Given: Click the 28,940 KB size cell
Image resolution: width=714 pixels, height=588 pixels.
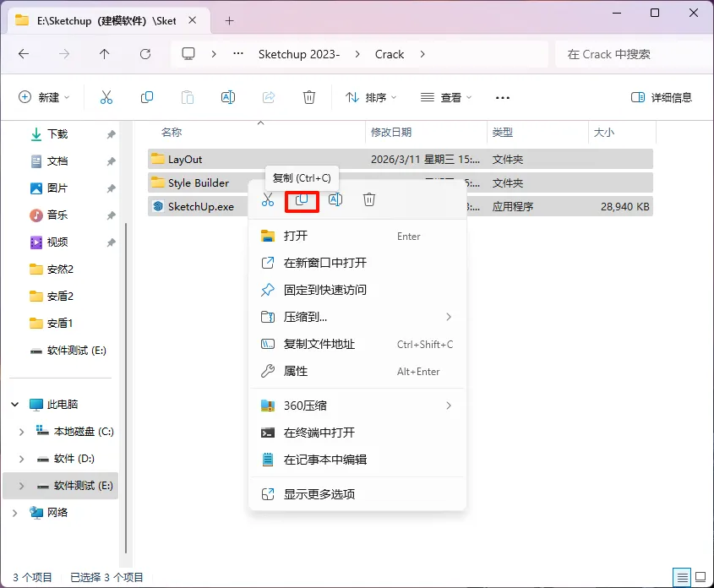Looking at the screenshot, I should [x=624, y=207].
